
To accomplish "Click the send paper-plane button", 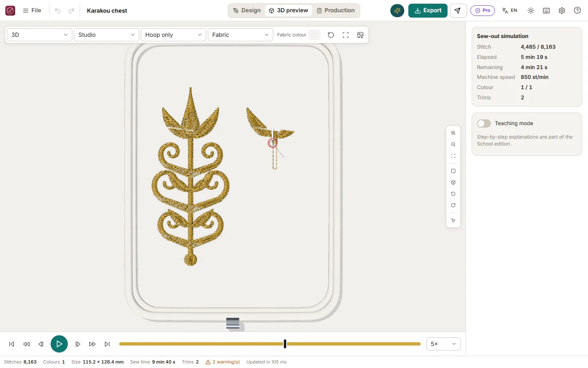I will pos(458,11).
